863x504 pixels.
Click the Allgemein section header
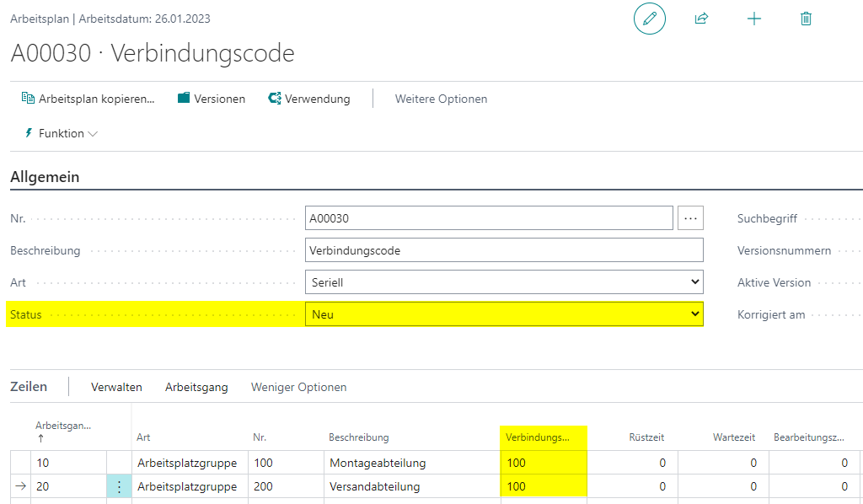click(x=45, y=177)
